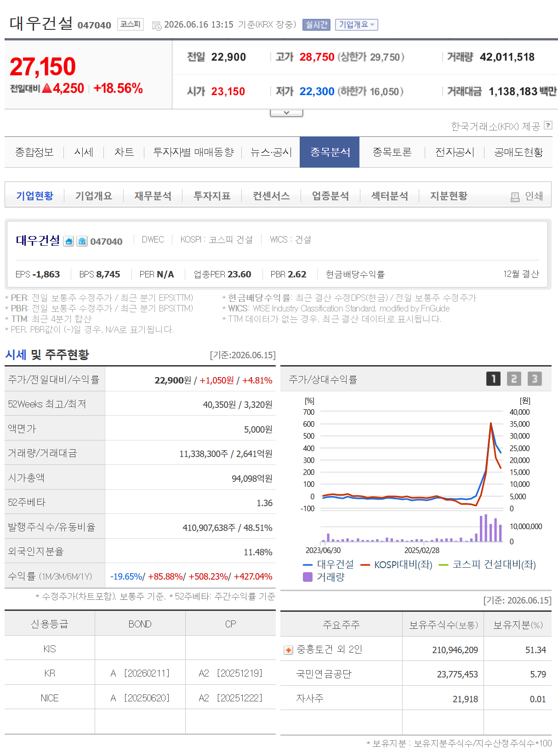
Task: Select the 투자지표 sub-tab
Action: point(212,196)
